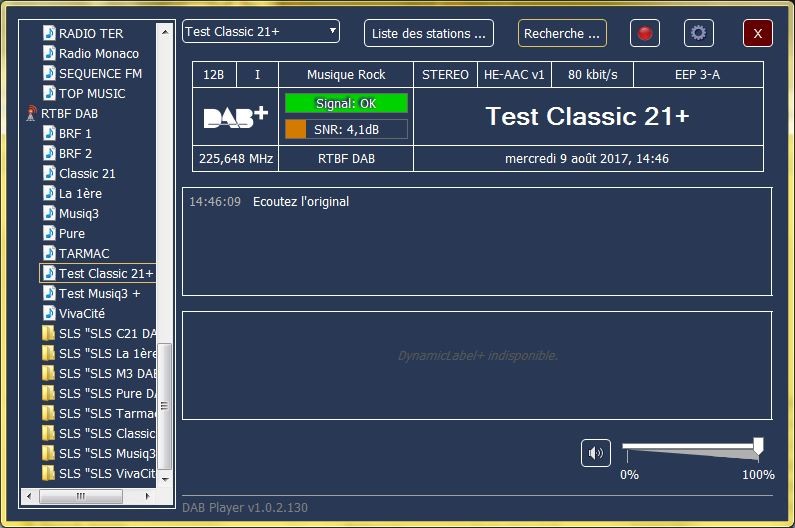Adjust the volume slider handle
Image resolution: width=795 pixels, height=528 pixels.
point(758,446)
